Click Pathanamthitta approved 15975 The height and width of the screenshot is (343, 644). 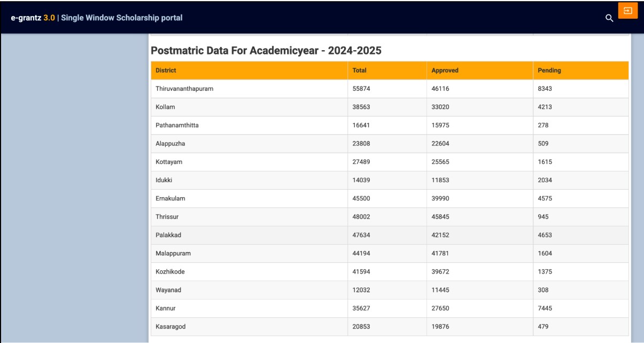tap(440, 125)
